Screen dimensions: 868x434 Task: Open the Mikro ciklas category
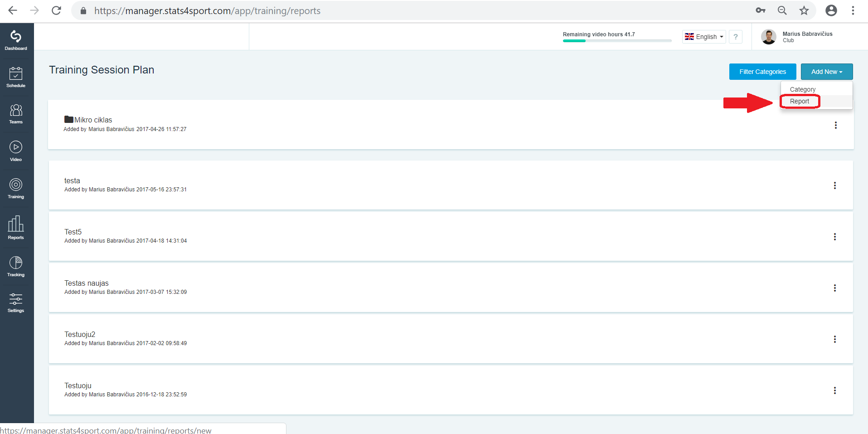coord(93,120)
